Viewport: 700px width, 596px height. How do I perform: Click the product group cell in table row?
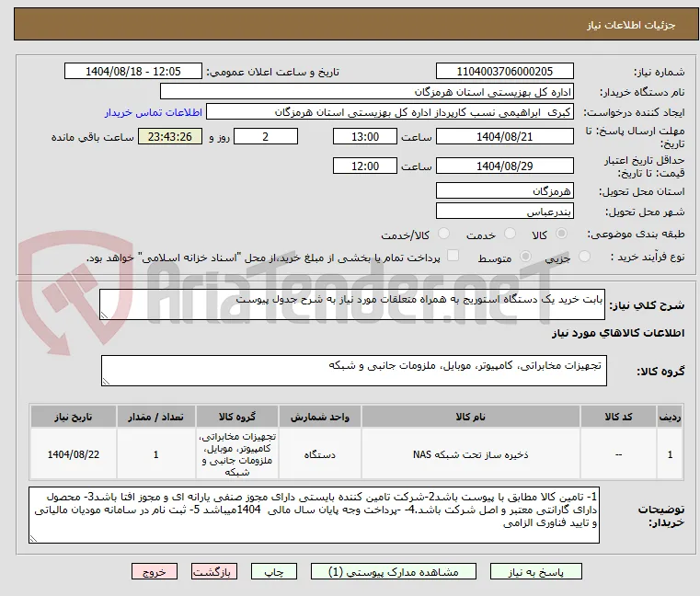[237, 454]
